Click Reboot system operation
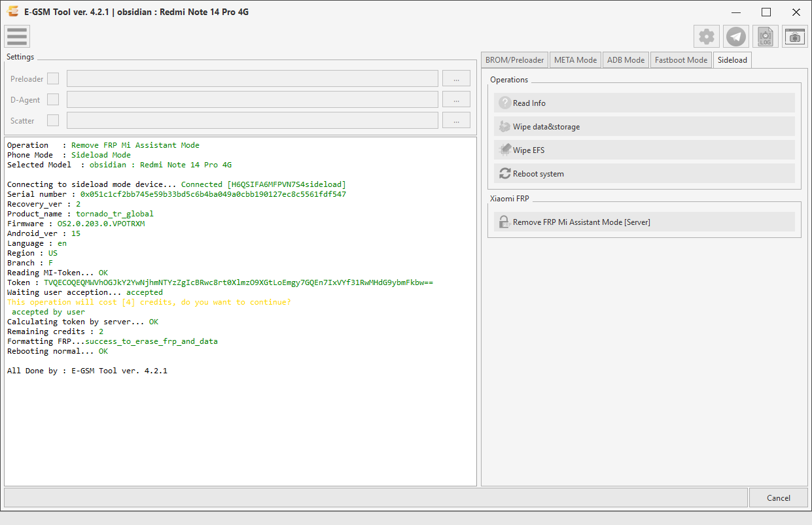 644,173
